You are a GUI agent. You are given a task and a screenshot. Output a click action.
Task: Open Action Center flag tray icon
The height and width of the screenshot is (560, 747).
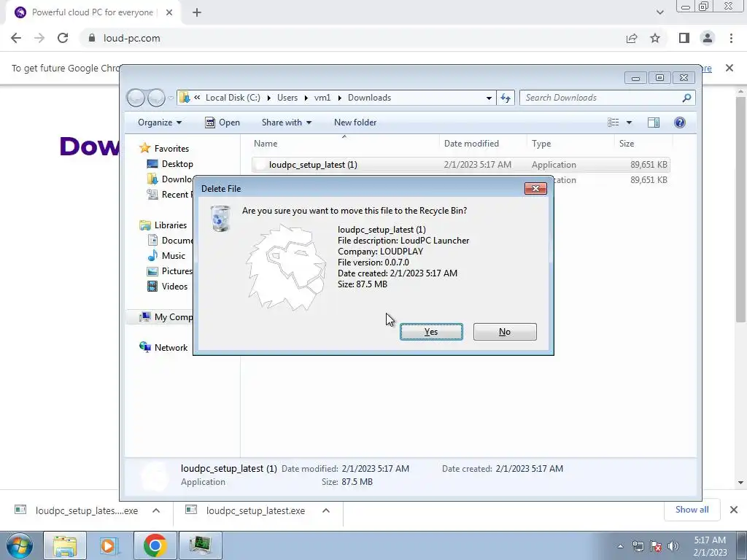point(656,546)
